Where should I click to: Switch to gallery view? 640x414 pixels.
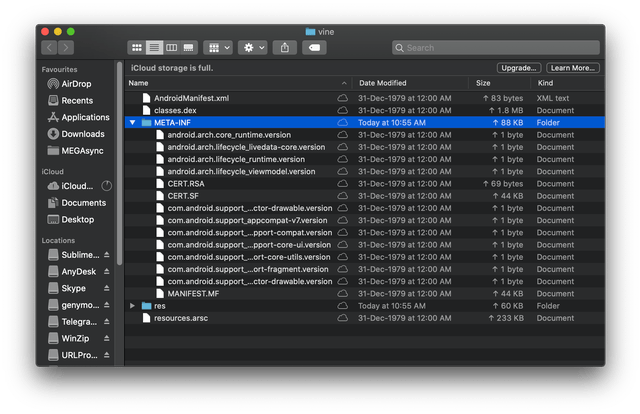[x=189, y=48]
